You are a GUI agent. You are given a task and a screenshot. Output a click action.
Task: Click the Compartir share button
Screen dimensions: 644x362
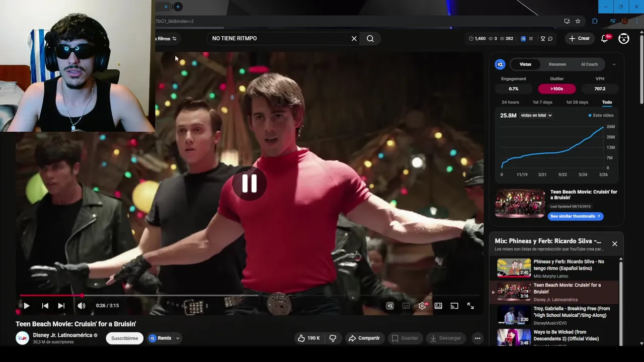click(364, 338)
